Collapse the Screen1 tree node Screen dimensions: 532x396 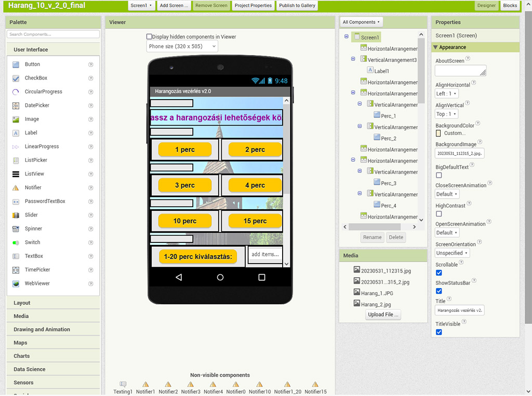tap(347, 36)
